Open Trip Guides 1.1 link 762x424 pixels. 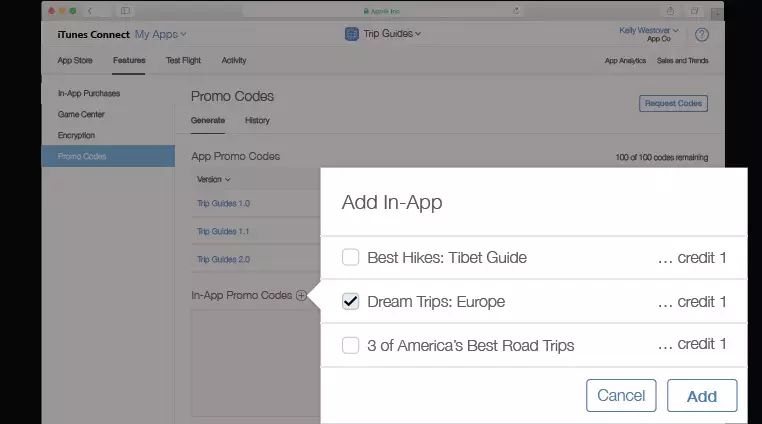(x=223, y=231)
